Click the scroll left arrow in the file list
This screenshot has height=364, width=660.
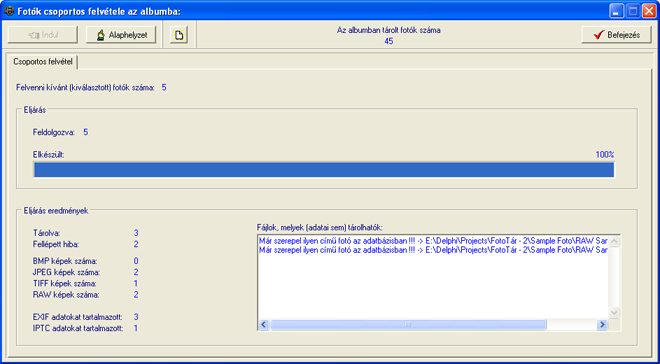263,324
